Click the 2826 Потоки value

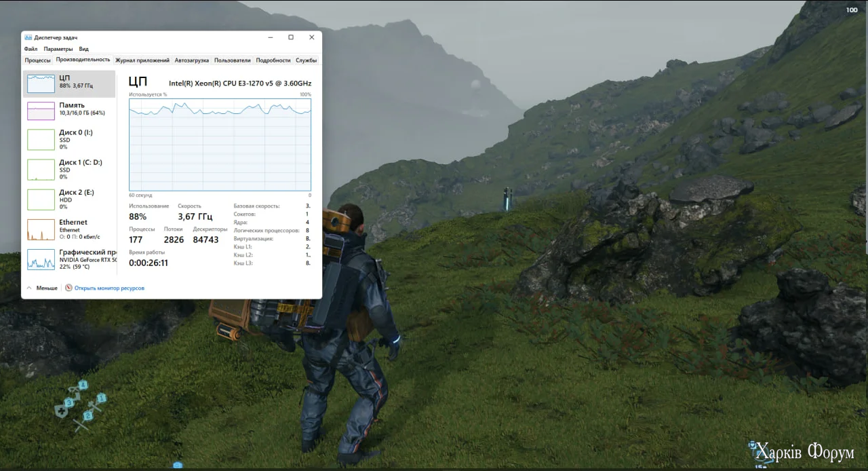pyautogui.click(x=174, y=240)
